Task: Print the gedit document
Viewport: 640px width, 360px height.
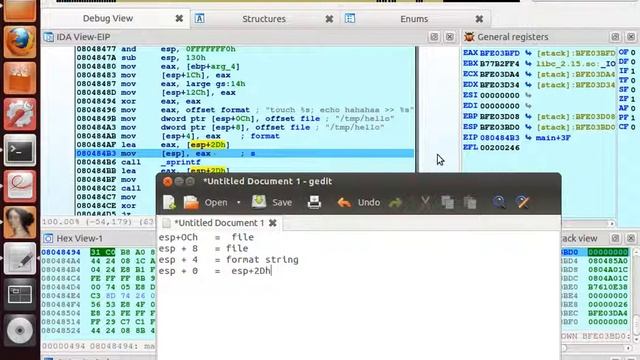Action: click(314, 202)
